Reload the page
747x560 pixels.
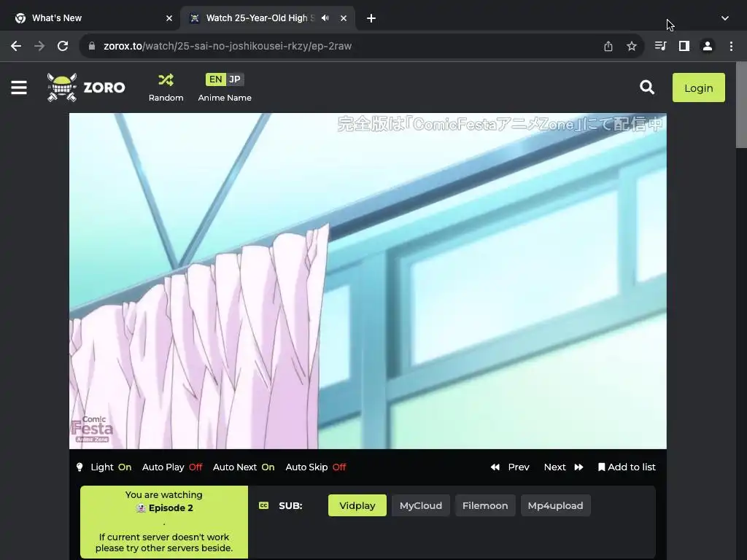coord(63,46)
